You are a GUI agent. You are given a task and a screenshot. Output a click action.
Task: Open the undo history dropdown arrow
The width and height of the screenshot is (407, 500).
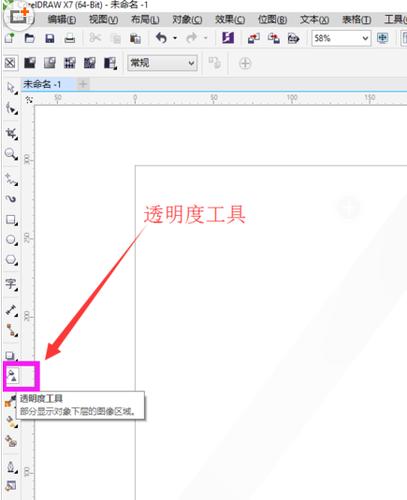pyautogui.click(x=175, y=38)
